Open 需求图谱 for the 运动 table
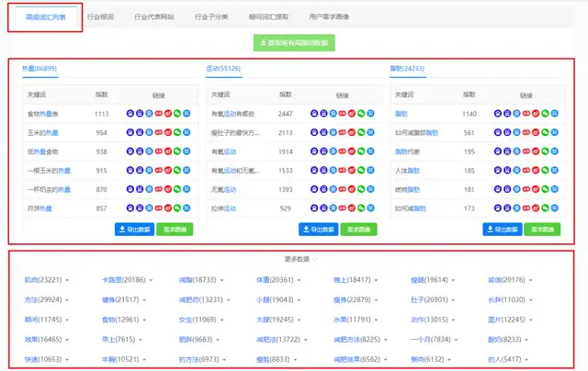 point(359,230)
